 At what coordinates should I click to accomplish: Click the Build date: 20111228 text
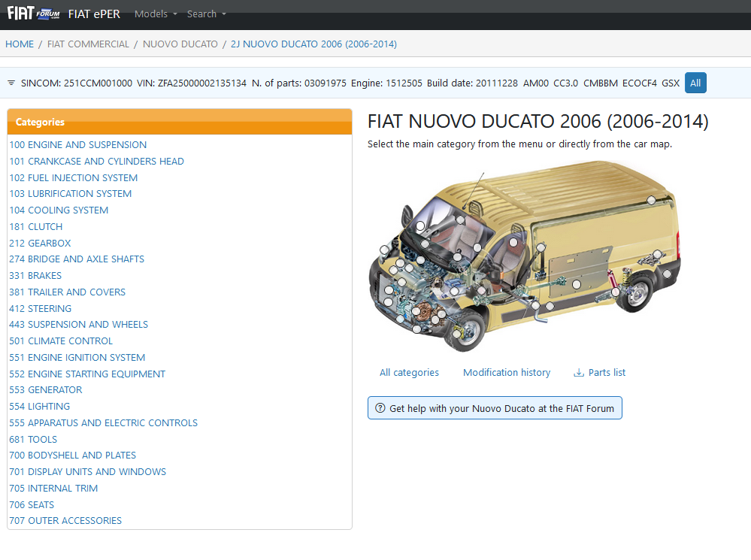(x=472, y=83)
